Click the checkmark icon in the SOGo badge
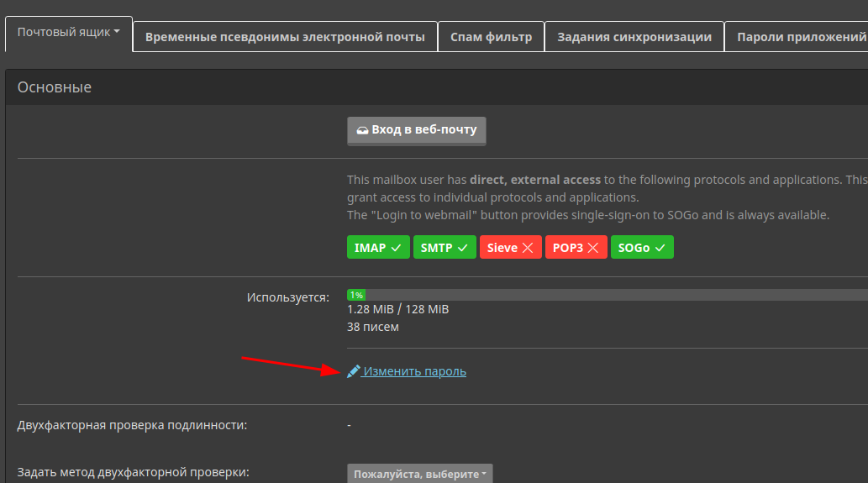Viewport: 868px width, 483px height. point(660,248)
